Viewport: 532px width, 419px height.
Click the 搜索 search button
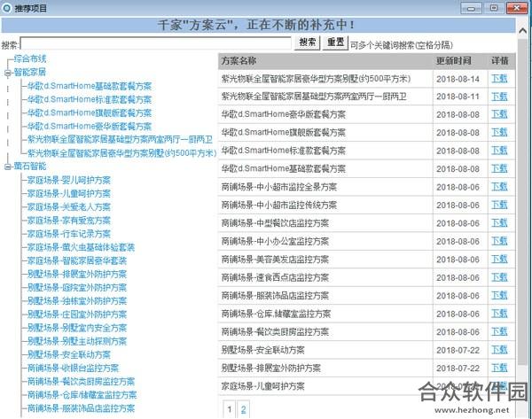click(x=307, y=43)
